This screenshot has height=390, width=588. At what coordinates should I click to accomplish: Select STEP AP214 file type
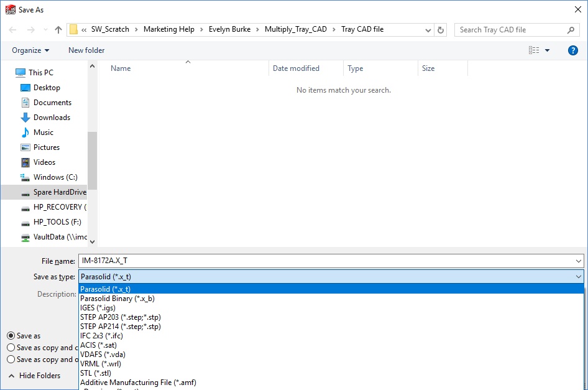click(331, 327)
